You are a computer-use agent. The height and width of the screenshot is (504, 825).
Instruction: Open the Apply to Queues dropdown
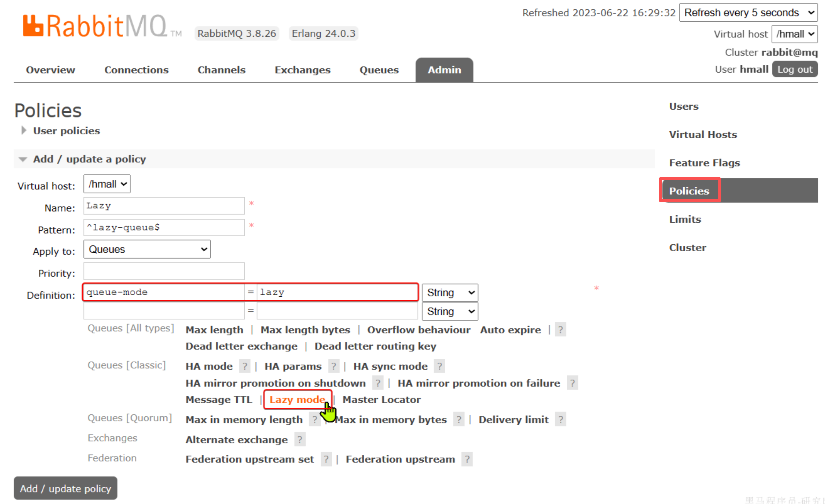147,249
